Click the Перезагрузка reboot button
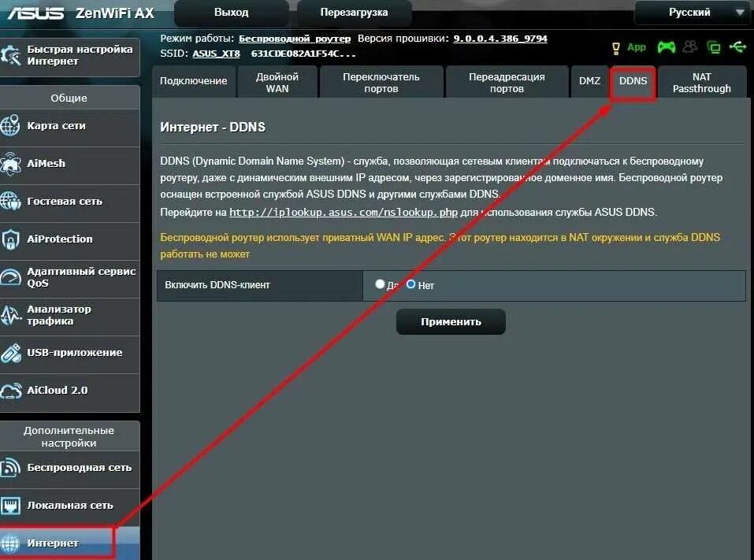Screen dimensions: 754x560 click(x=354, y=13)
